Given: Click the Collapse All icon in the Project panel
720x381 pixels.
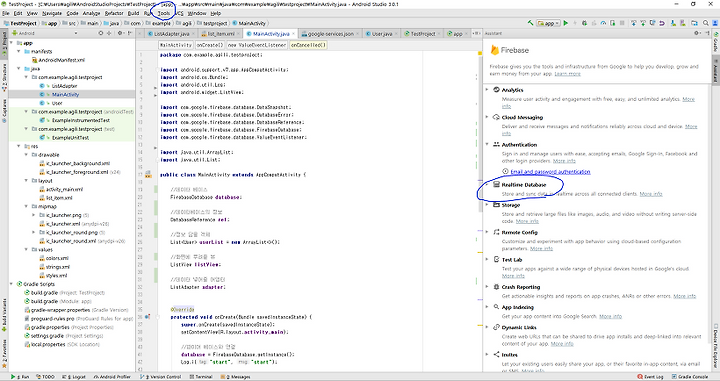Looking at the screenshot, I should [x=109, y=33].
